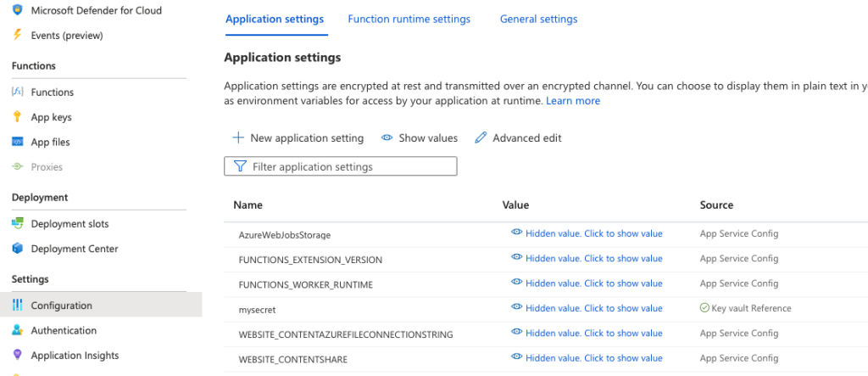
Task: Click the Show values button label
Action: (428, 137)
